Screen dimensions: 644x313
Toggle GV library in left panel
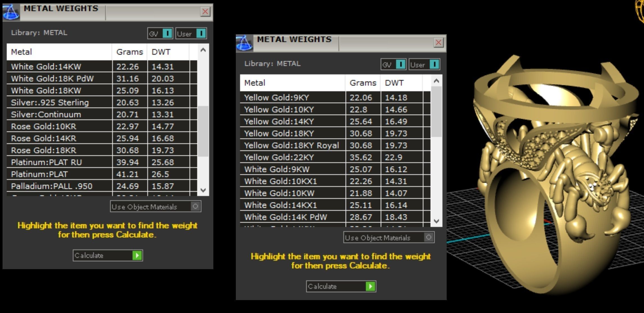click(x=167, y=34)
